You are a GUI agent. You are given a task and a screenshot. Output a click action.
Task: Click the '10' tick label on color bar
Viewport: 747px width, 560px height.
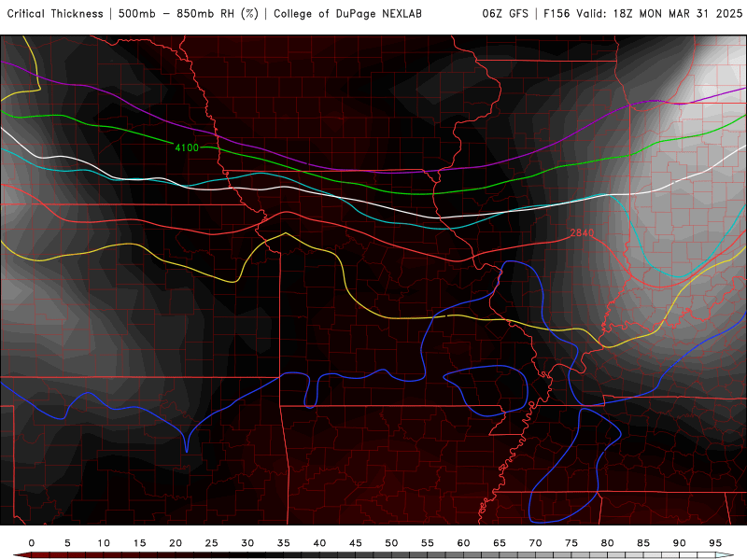coord(104,543)
